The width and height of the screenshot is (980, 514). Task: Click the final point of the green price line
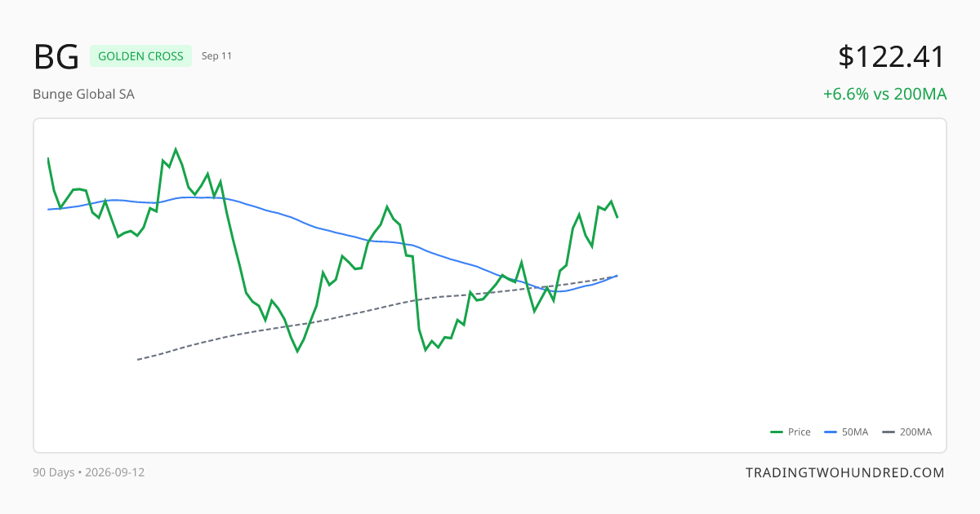coord(617,217)
